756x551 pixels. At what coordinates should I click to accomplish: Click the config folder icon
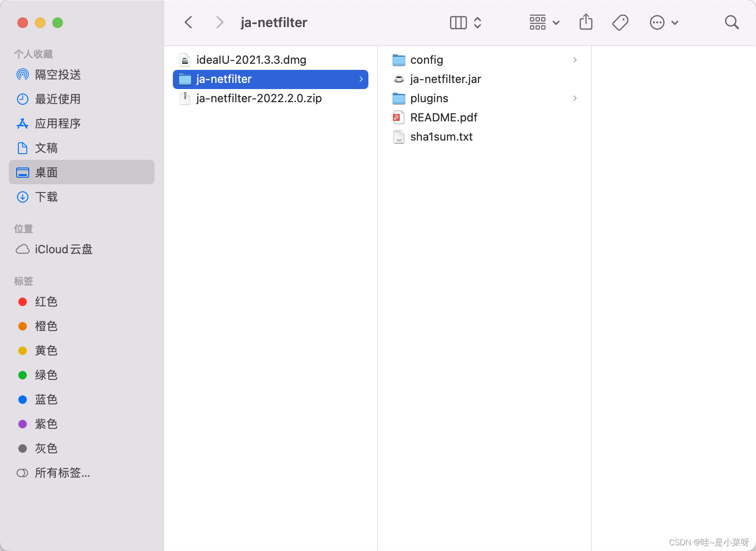click(399, 60)
